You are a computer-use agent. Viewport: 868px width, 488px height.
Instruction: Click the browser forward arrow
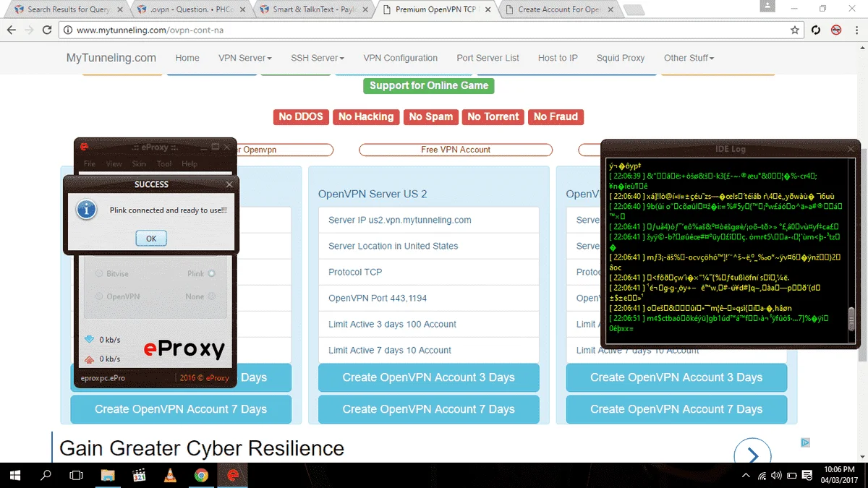click(x=29, y=30)
